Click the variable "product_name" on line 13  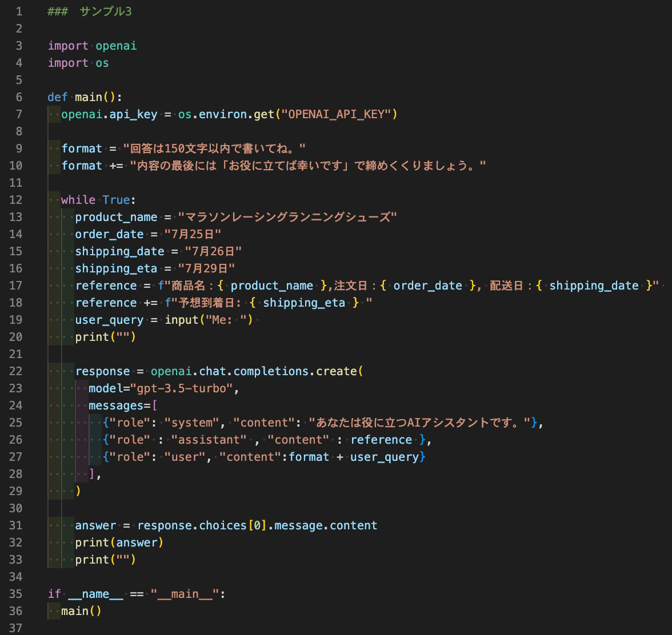click(116, 217)
